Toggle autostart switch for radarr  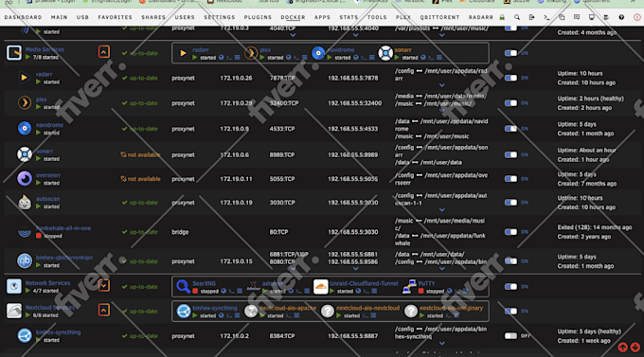click(x=510, y=78)
